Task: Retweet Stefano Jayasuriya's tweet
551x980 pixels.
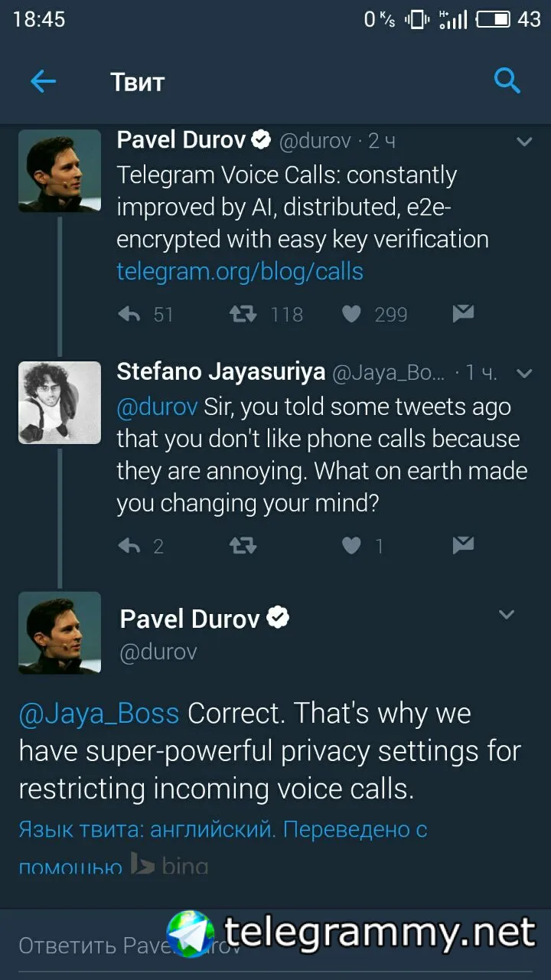Action: pyautogui.click(x=243, y=545)
